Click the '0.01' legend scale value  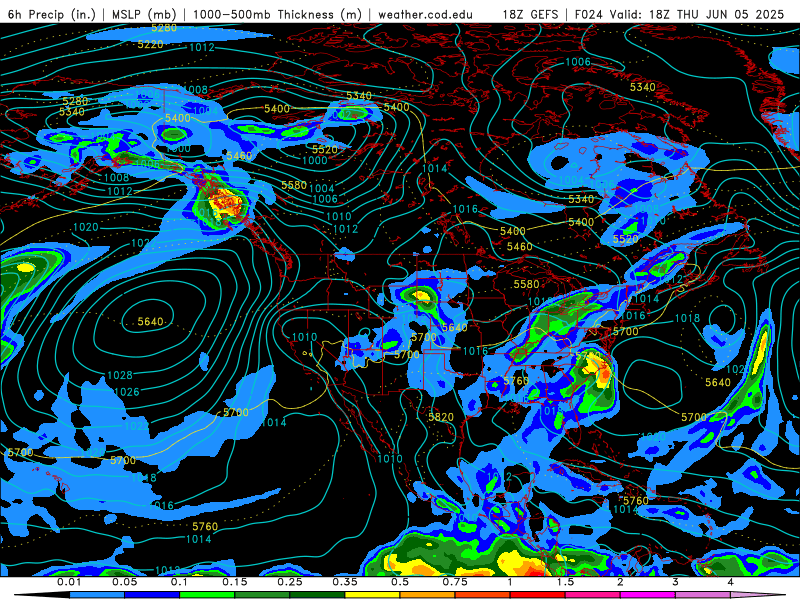pyautogui.click(x=69, y=582)
